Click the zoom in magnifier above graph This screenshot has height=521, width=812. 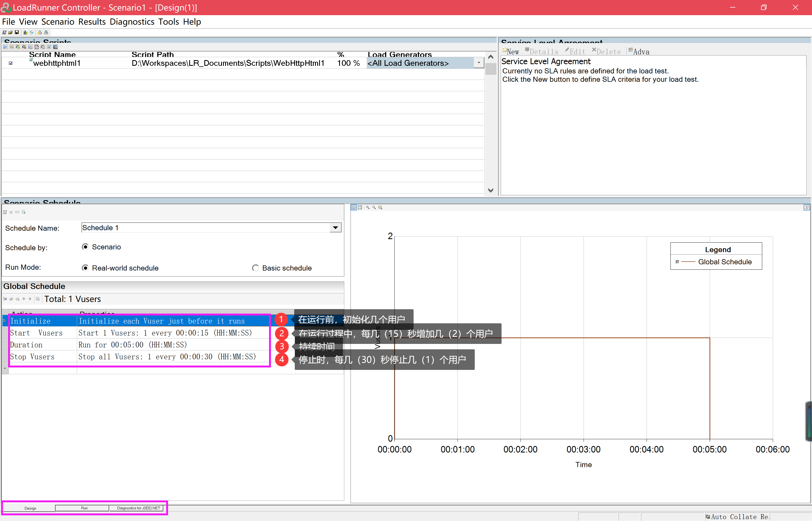coord(368,207)
